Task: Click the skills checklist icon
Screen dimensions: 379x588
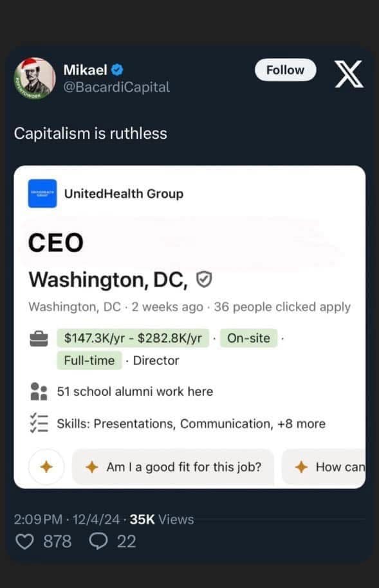Action: click(39, 423)
